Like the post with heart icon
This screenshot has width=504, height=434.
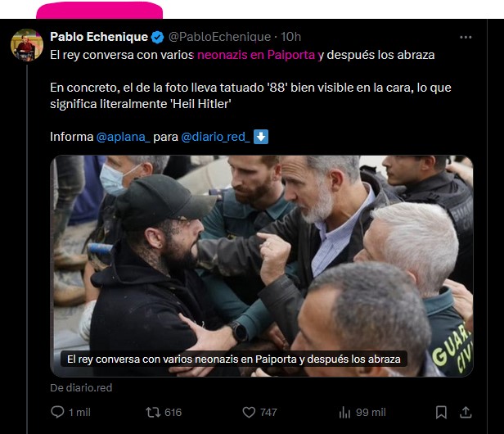click(x=249, y=412)
